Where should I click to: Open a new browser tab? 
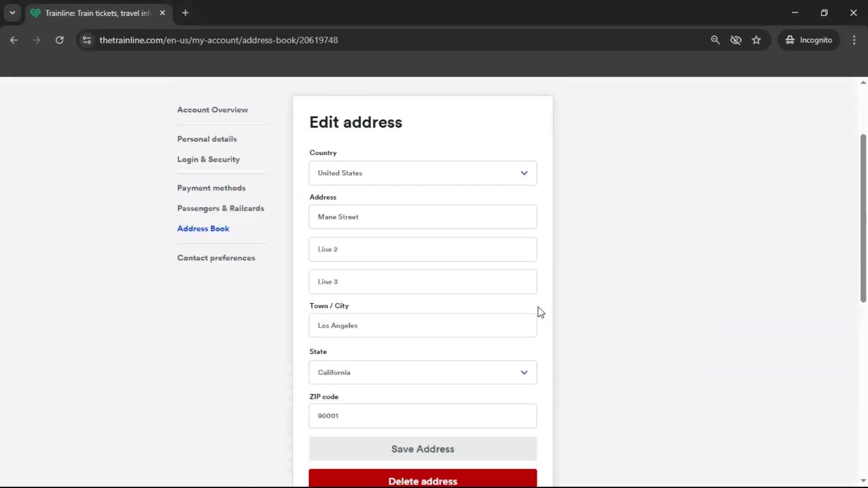pos(185,13)
